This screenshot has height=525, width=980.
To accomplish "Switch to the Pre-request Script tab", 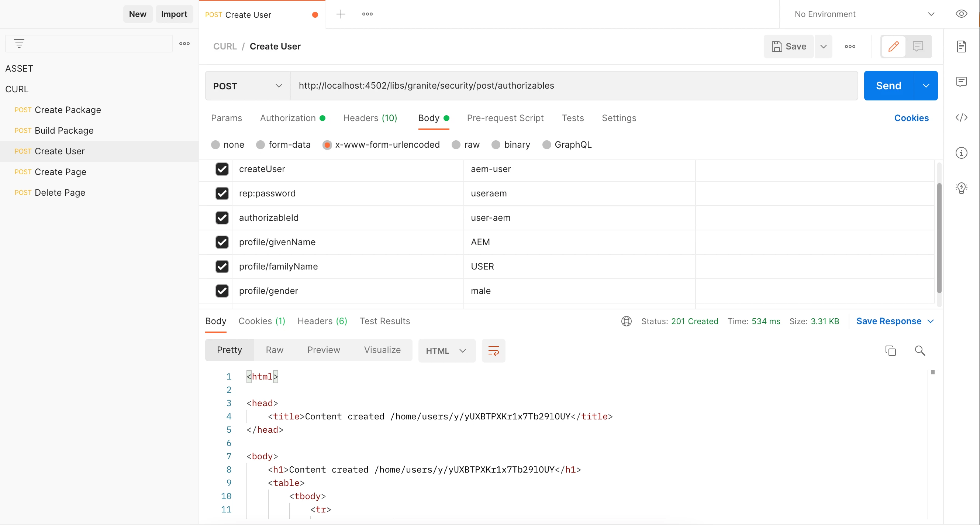I will pos(505,118).
